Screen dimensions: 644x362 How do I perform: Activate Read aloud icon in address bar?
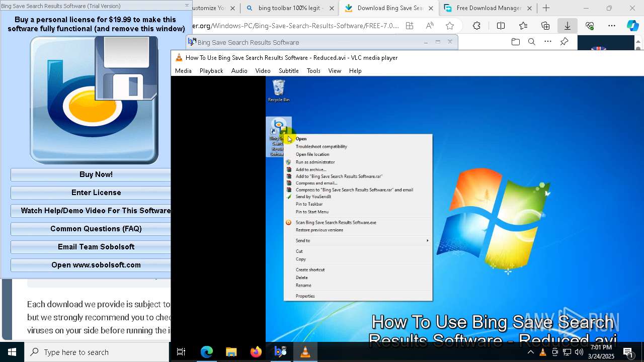(430, 26)
